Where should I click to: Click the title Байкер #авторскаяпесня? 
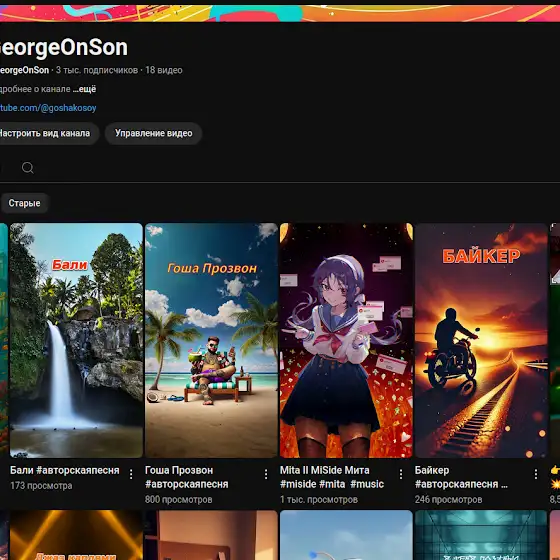(x=461, y=477)
